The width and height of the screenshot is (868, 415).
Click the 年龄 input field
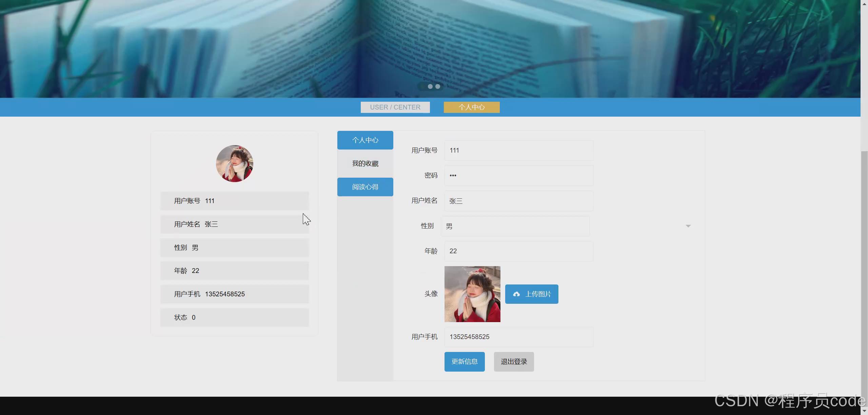[519, 251]
